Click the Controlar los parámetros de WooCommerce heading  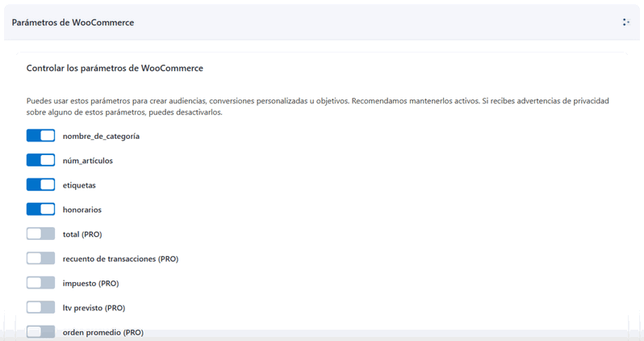(x=115, y=69)
